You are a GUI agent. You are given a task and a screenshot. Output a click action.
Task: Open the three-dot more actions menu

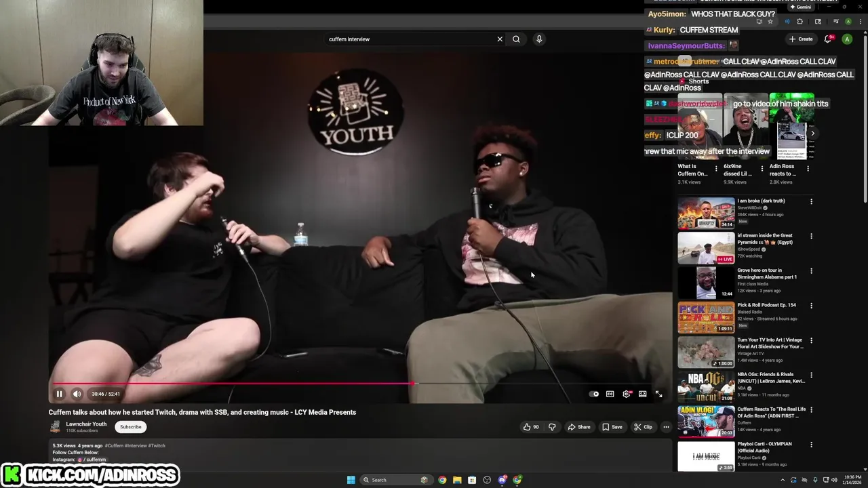coord(666,427)
